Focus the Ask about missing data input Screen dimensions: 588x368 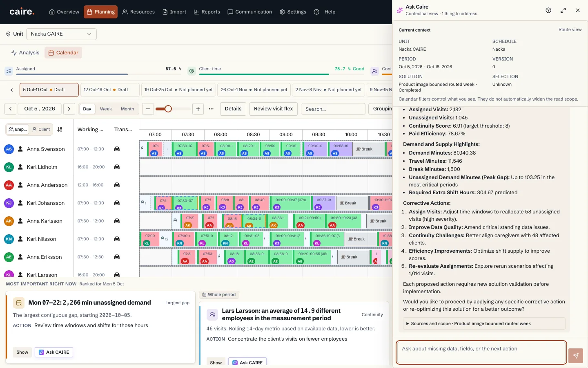click(x=481, y=352)
